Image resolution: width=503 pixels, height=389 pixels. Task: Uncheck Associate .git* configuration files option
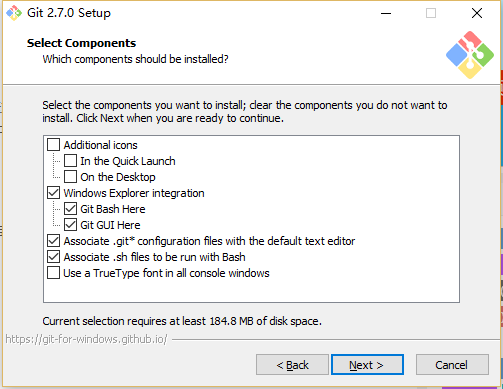[54, 241]
